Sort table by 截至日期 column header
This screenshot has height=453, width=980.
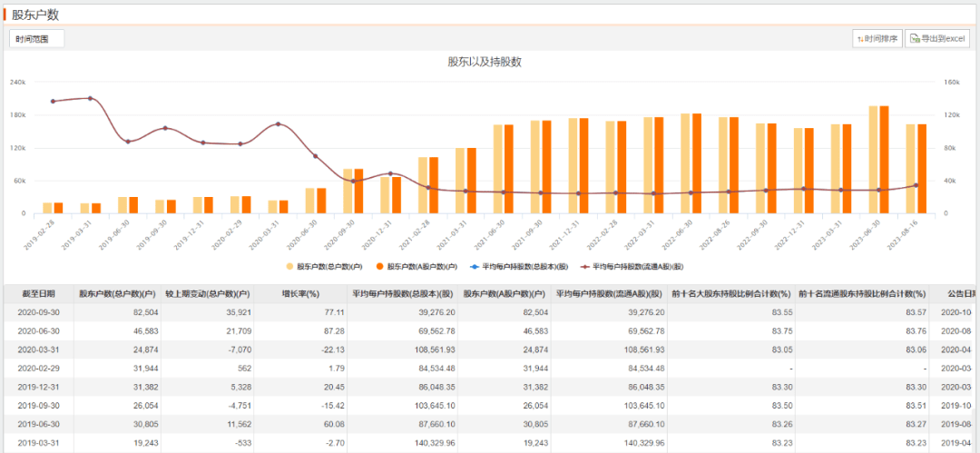click(x=37, y=294)
